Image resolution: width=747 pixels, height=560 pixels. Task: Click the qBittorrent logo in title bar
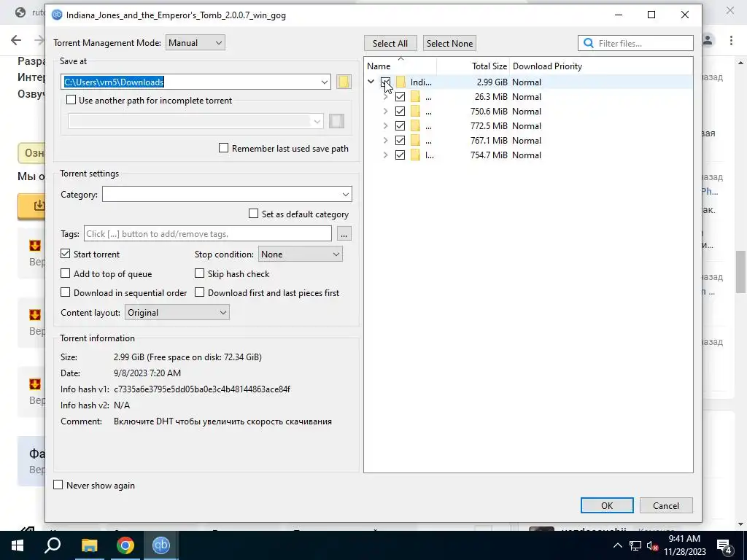pyautogui.click(x=57, y=15)
